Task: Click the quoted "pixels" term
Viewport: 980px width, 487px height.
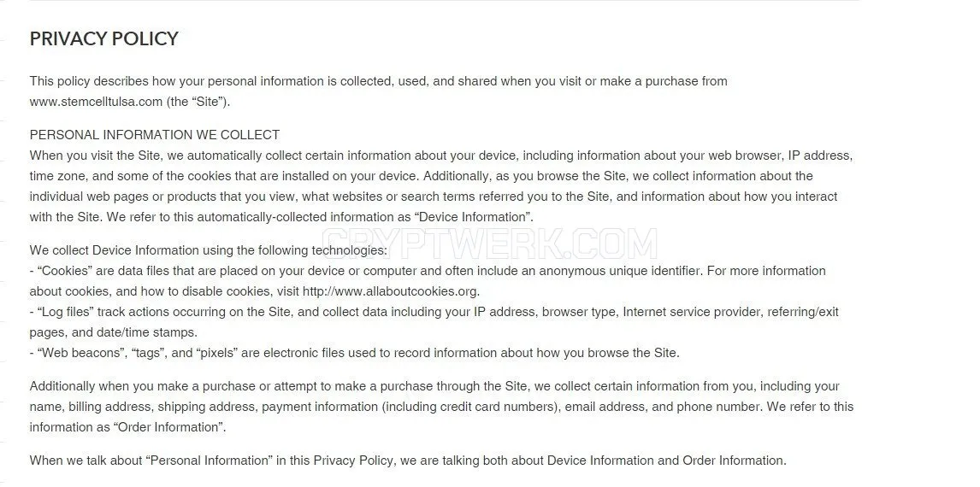Action: (x=217, y=354)
